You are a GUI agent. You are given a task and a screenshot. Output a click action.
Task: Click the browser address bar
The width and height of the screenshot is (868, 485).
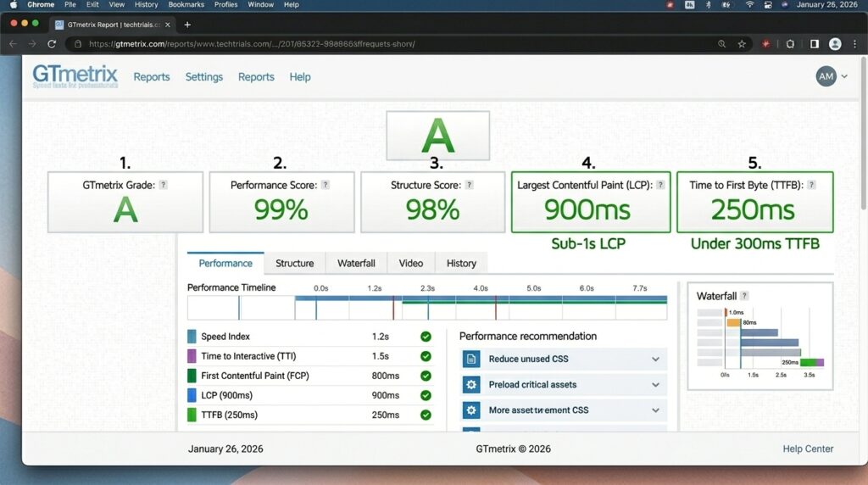409,44
